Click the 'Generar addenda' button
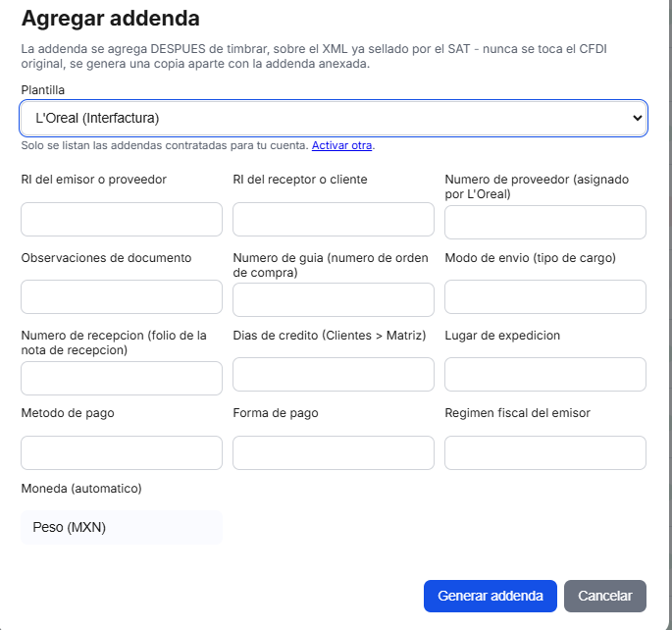Viewport: 672px width, 630px height. 491,596
